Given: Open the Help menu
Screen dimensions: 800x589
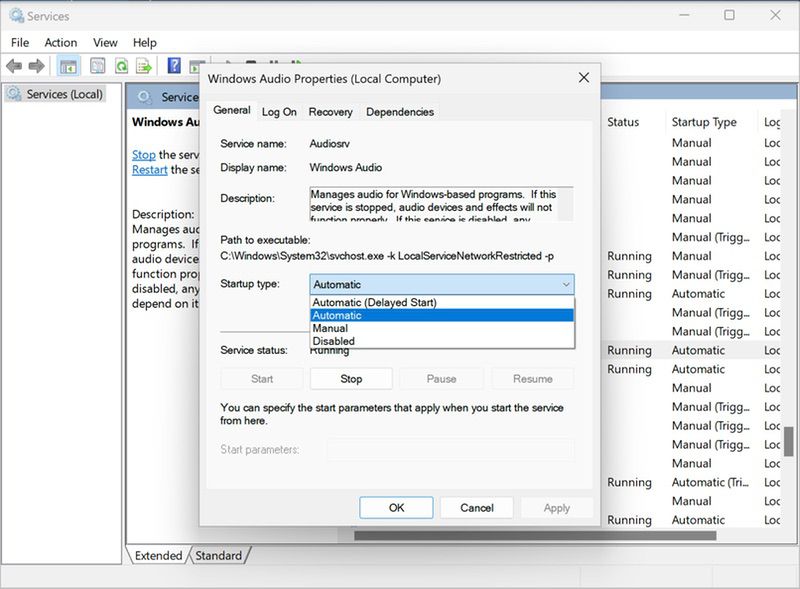Looking at the screenshot, I should click(x=144, y=42).
